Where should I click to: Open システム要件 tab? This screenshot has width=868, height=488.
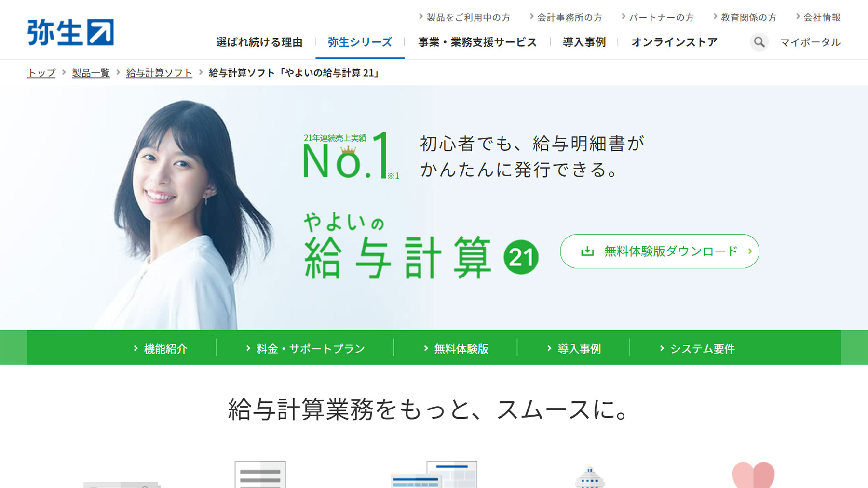pos(697,348)
